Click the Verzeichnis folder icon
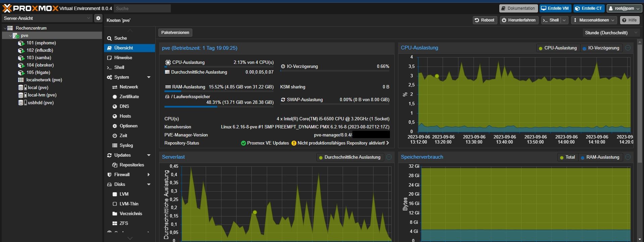The image size is (644, 242). [114, 214]
